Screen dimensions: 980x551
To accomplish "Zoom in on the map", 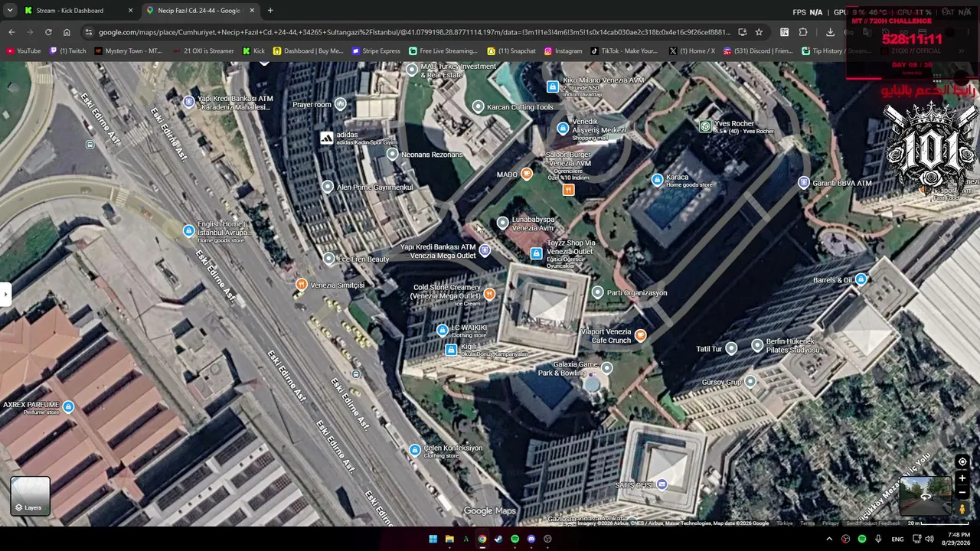I will [x=962, y=478].
